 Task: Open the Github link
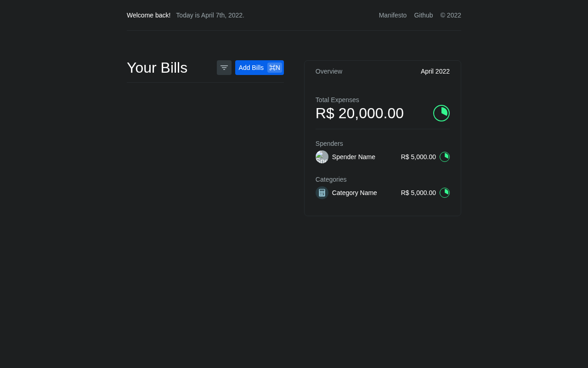(x=424, y=15)
